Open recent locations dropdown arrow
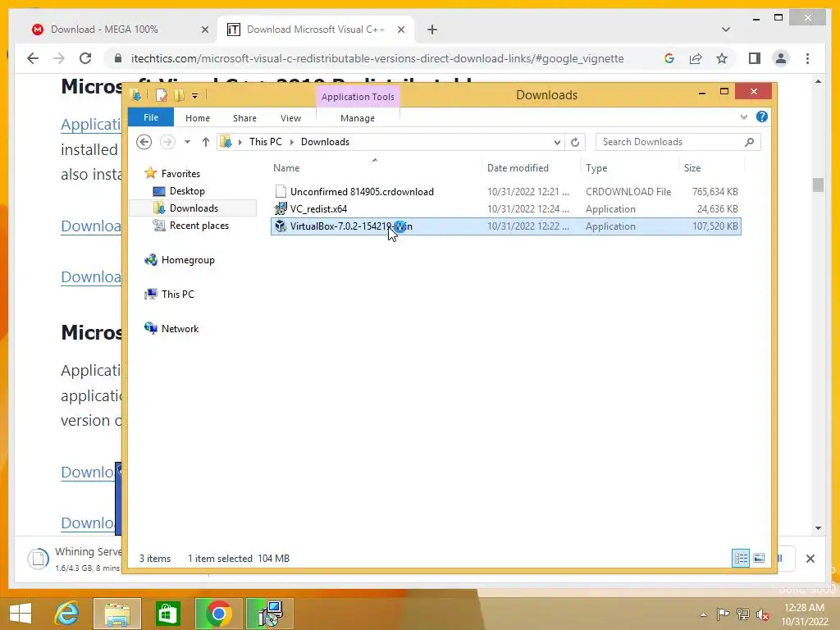 (187, 142)
